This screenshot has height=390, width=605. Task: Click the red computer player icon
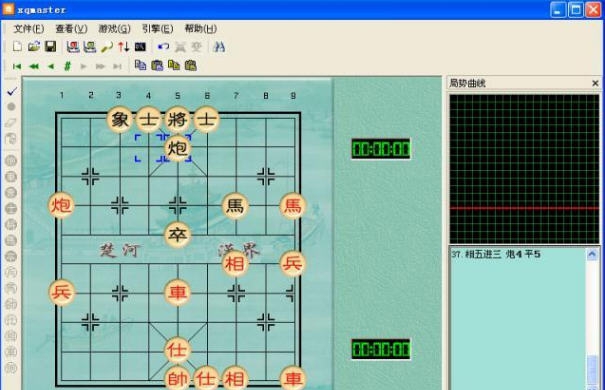[73, 47]
